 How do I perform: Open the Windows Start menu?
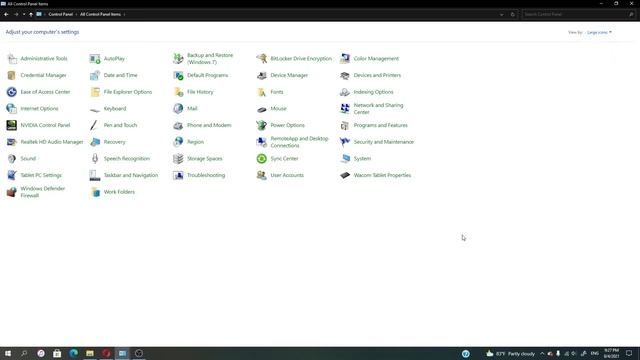[x=8, y=353]
